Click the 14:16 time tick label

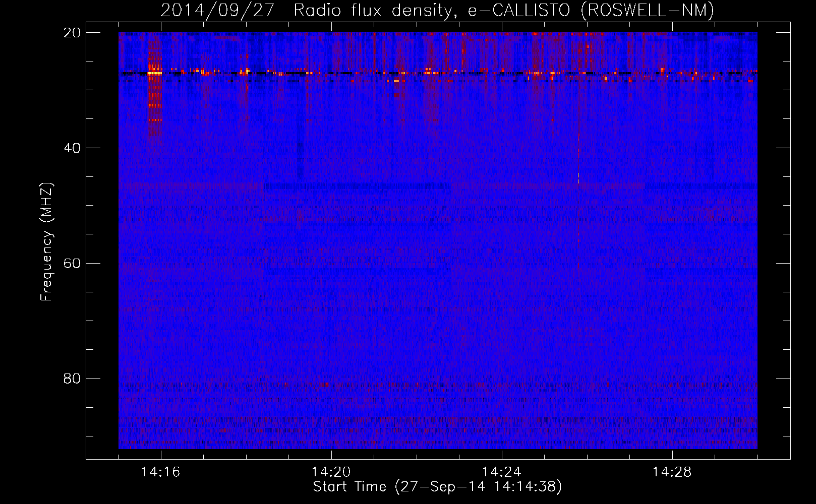161,472
